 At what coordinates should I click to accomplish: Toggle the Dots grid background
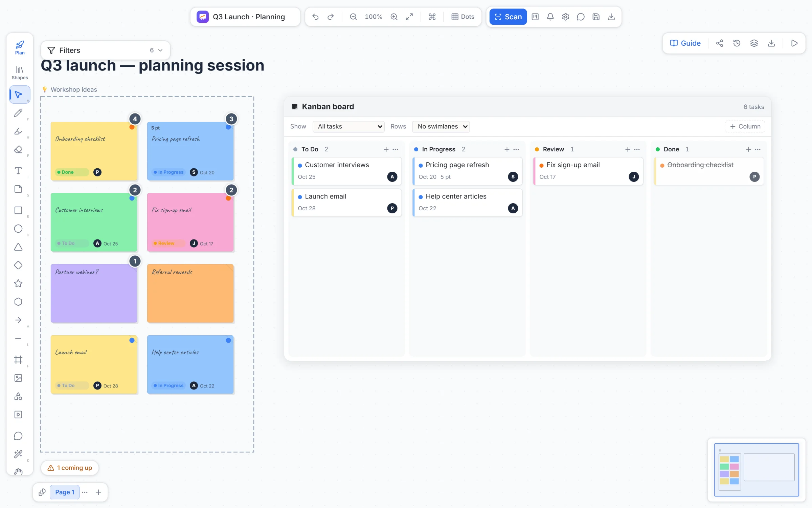pyautogui.click(x=463, y=17)
